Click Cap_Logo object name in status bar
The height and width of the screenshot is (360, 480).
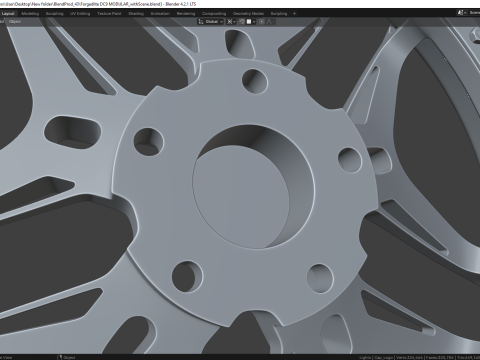[x=383, y=357]
